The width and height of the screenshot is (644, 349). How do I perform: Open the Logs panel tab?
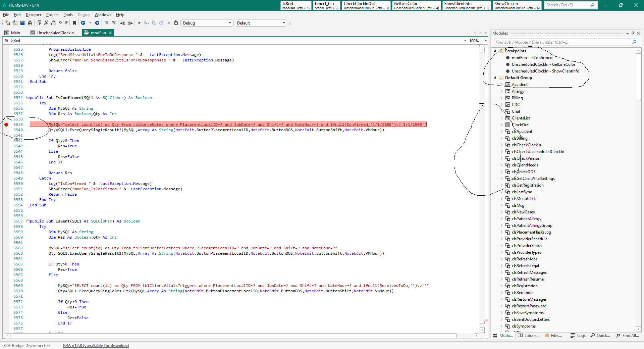(x=578, y=336)
